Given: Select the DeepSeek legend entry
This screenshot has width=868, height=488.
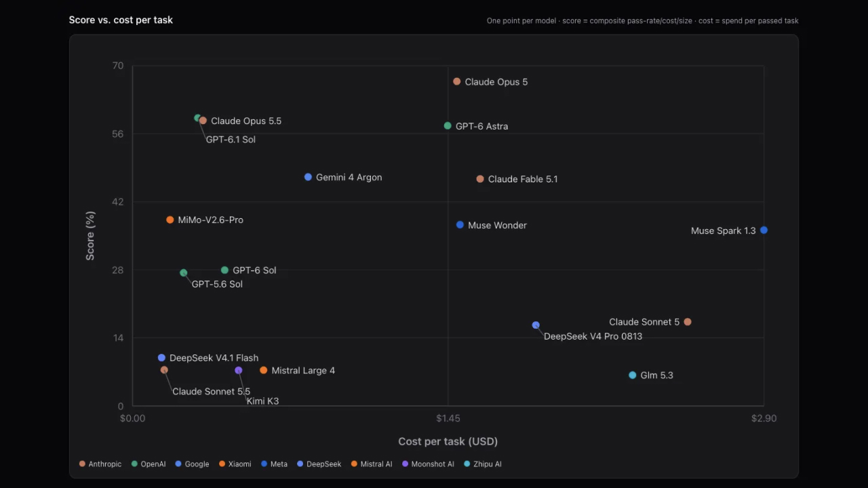Looking at the screenshot, I should click(319, 464).
